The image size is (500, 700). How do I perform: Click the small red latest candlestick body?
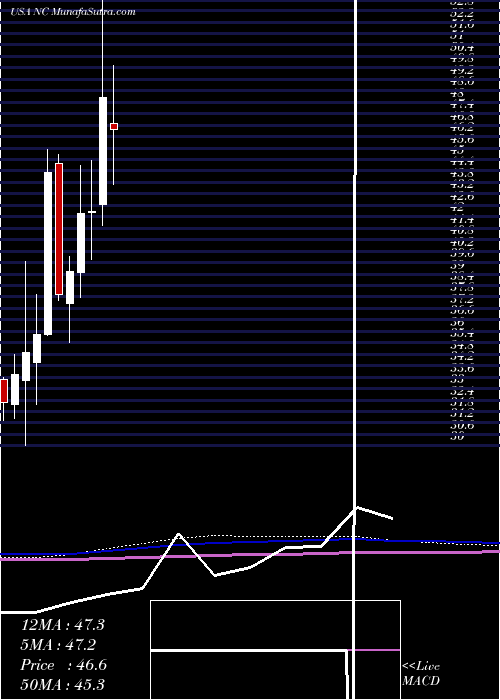tap(114, 127)
